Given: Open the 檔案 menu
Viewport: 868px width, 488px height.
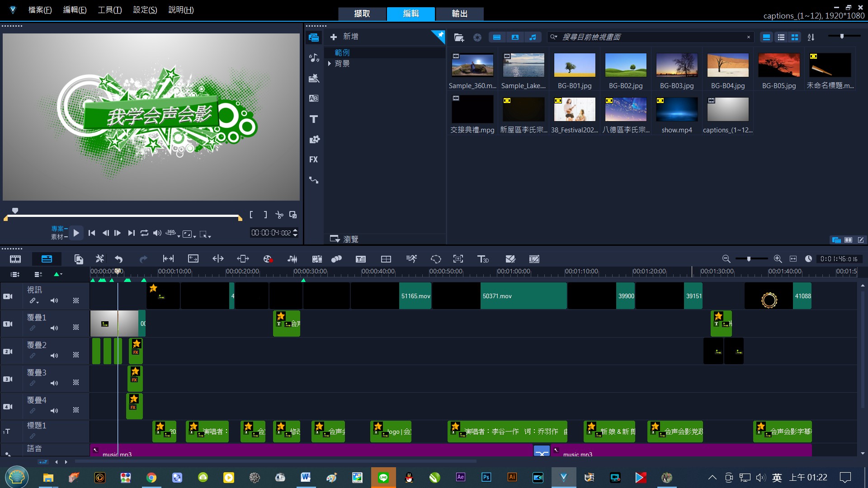Looking at the screenshot, I should (40, 10).
